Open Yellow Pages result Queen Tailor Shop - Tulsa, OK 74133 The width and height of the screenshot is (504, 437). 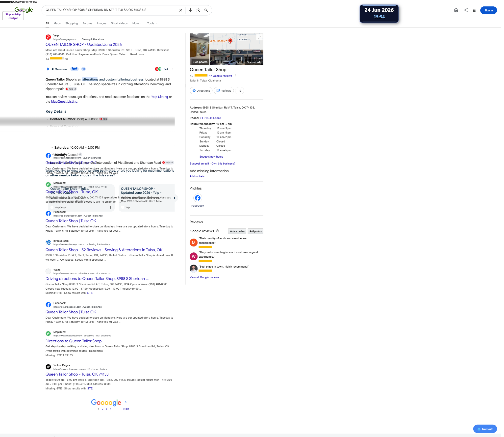point(77,374)
